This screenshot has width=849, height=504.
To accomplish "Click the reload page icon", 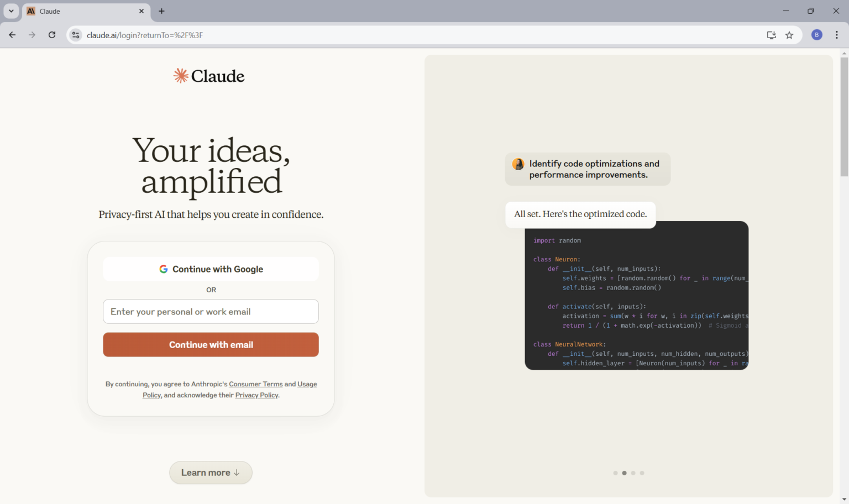I will pos(51,34).
